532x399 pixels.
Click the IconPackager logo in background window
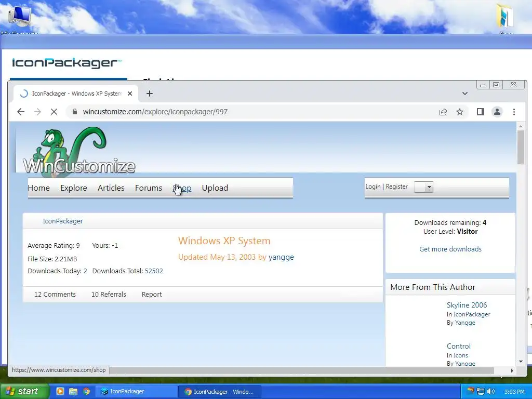(x=66, y=63)
